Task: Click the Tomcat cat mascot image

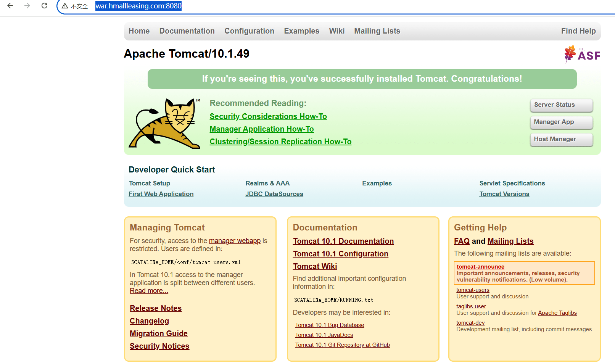Action: [x=165, y=123]
